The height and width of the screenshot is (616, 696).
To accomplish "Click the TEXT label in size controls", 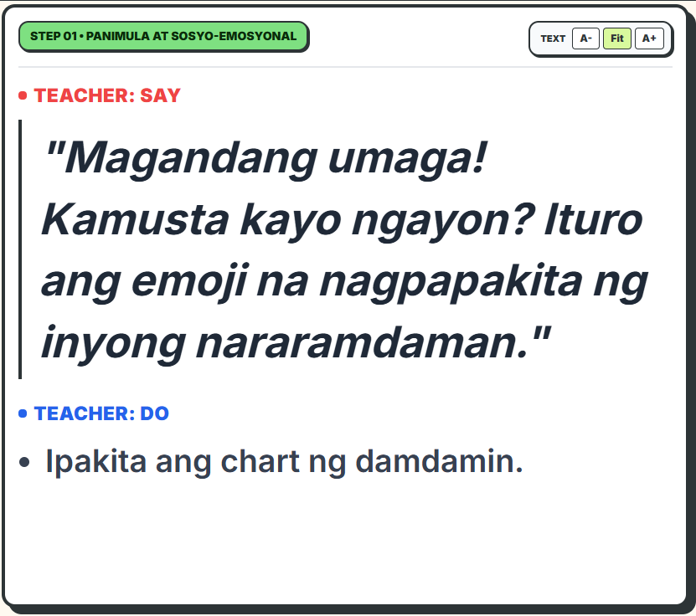I will (553, 38).
